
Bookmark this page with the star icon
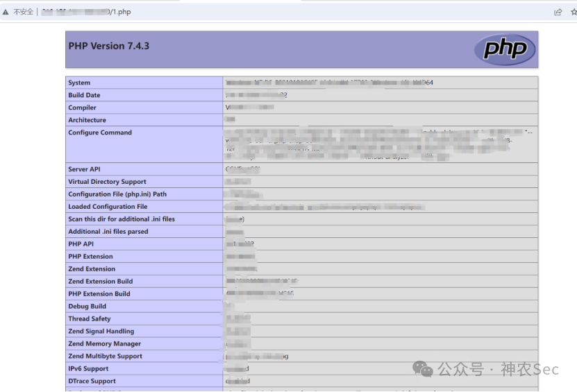coord(574,12)
